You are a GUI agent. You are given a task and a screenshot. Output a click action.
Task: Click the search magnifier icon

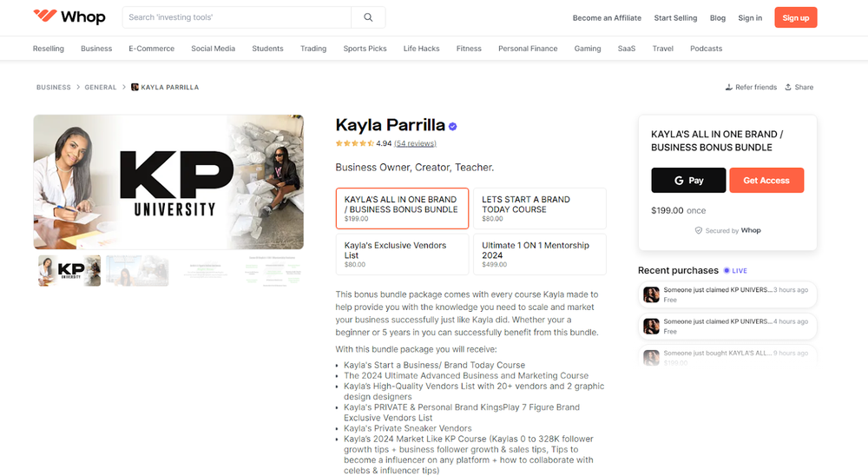tap(368, 17)
